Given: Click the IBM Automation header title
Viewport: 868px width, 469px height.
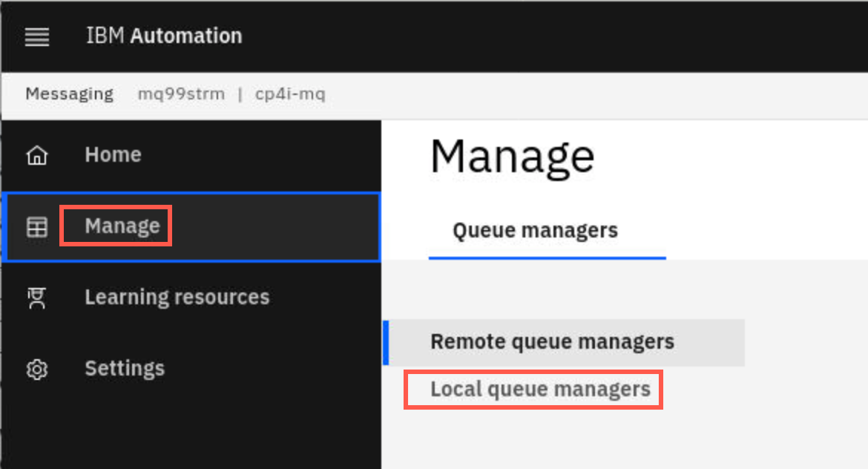Looking at the screenshot, I should pyautogui.click(x=164, y=36).
